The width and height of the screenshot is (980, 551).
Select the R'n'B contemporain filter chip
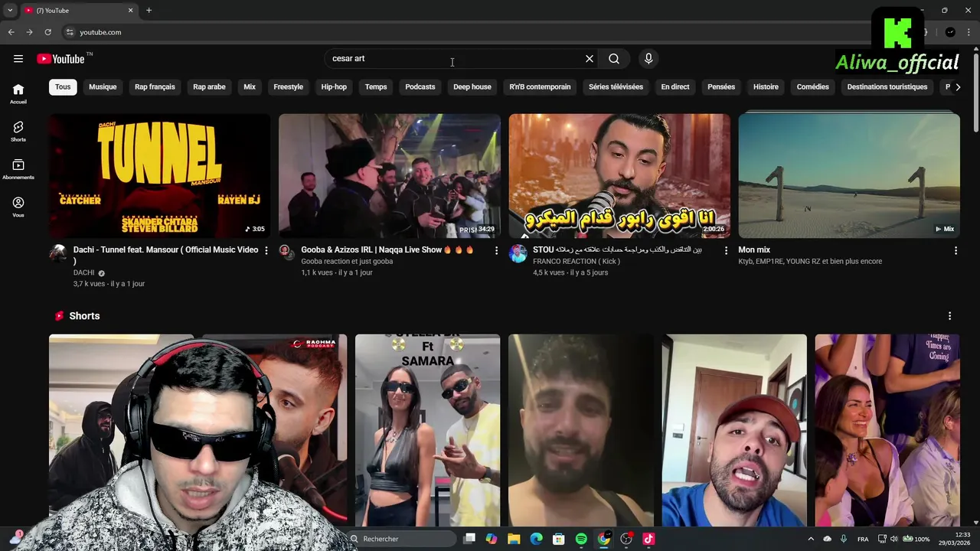tap(540, 87)
